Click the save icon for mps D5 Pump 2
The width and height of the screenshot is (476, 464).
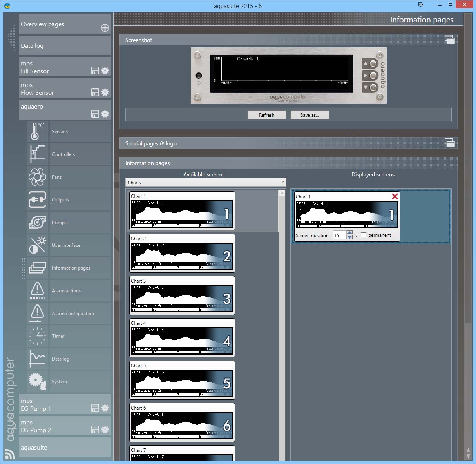95,430
